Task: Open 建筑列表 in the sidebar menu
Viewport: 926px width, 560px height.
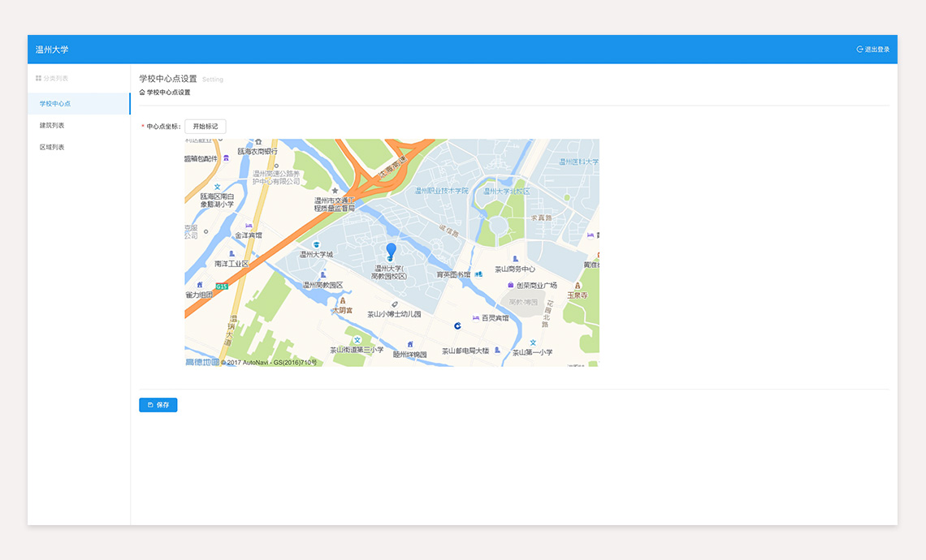Action: 52,126
